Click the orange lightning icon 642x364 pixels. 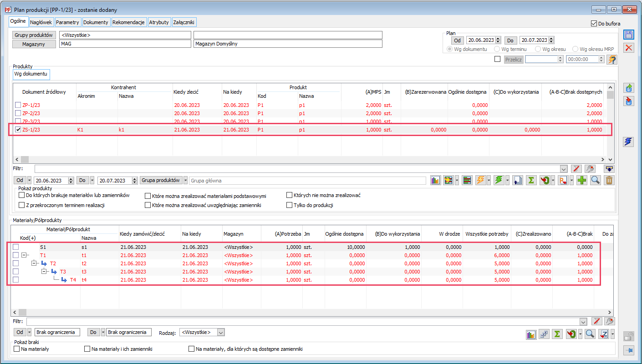tap(481, 180)
